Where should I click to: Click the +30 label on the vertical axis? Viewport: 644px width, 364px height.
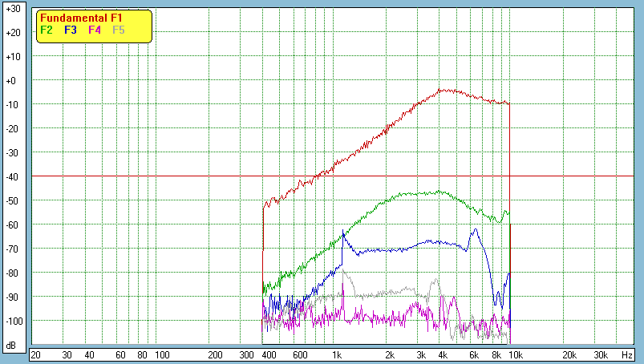tap(13, 8)
